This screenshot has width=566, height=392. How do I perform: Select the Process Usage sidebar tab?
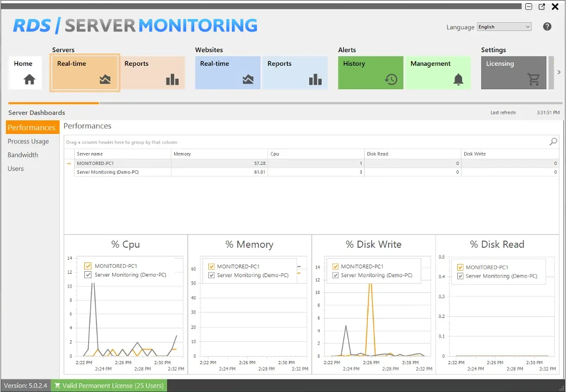coord(28,141)
